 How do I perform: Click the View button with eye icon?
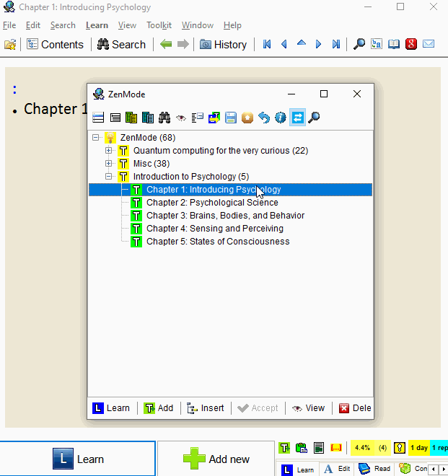(308, 407)
